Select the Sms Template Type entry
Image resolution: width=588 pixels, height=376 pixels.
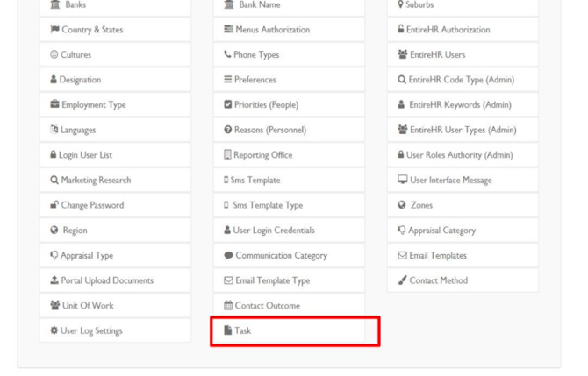(x=289, y=205)
